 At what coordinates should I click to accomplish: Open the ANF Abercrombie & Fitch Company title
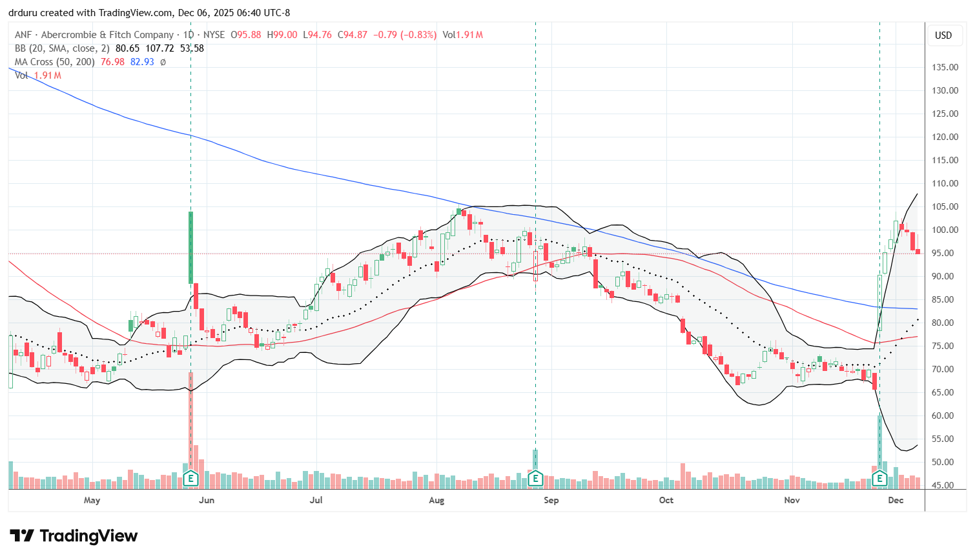[x=94, y=35]
